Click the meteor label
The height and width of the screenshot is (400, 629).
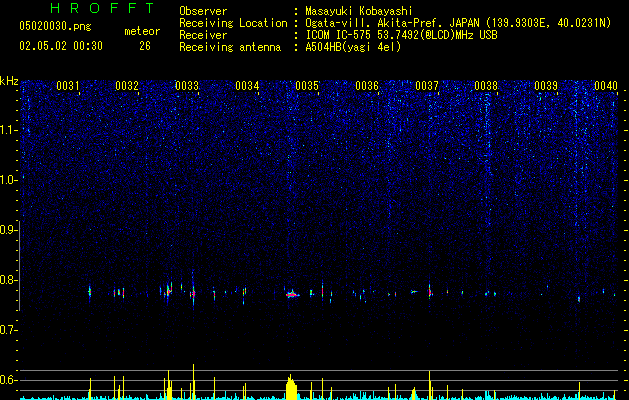(x=142, y=31)
